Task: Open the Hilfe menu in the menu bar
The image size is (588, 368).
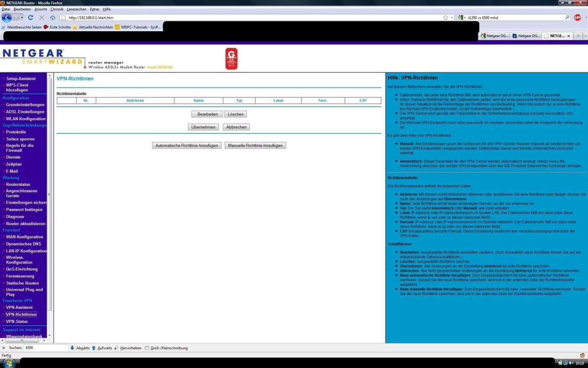Action: pyautogui.click(x=107, y=9)
